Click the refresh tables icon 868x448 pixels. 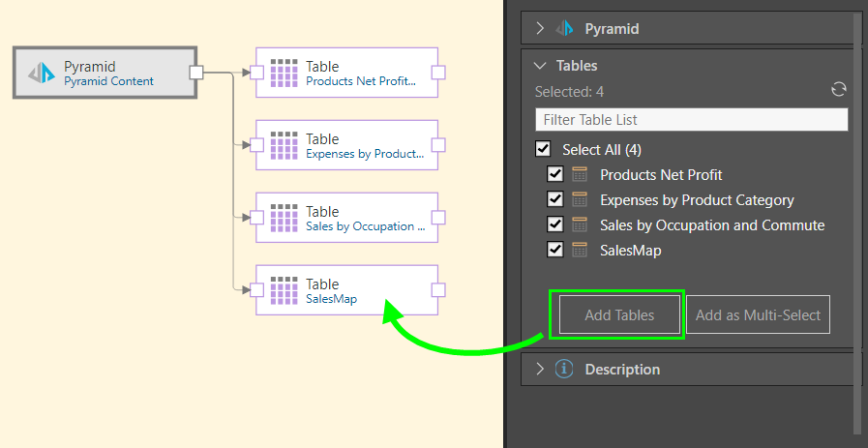(x=838, y=90)
